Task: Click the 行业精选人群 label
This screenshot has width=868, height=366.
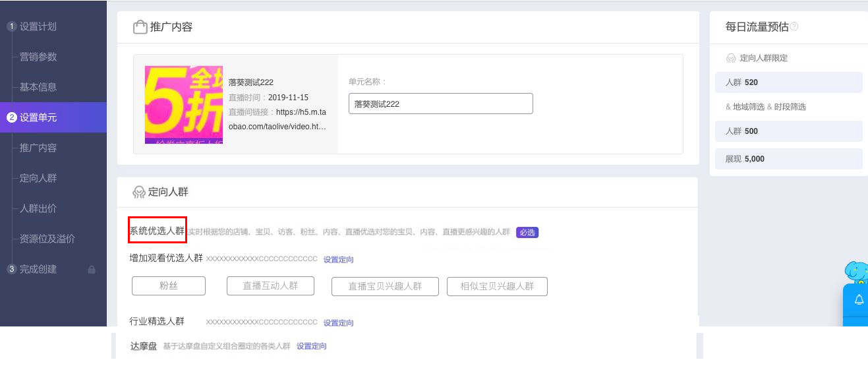Action: 157,321
